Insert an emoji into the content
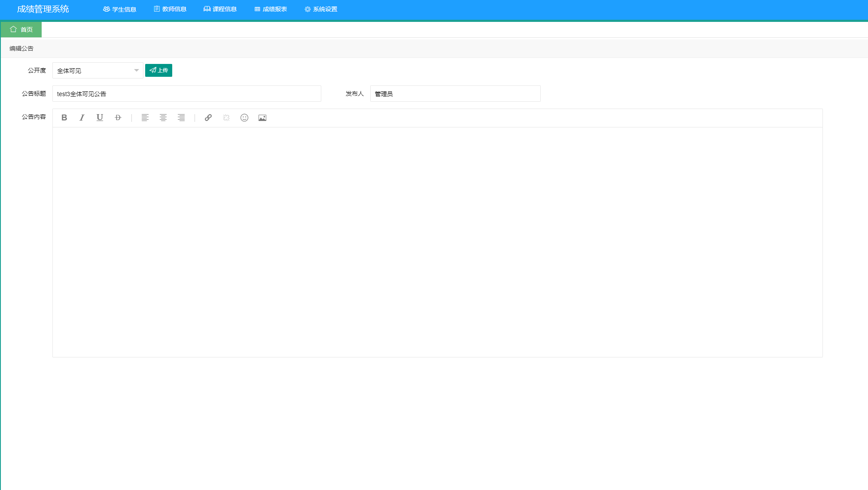Viewport: 868px width, 490px height. 244,118
